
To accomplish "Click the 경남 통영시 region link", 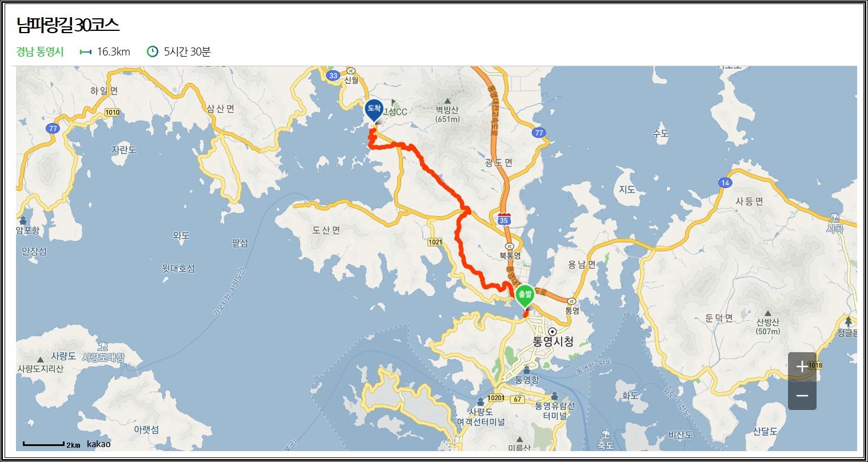I will click(40, 51).
